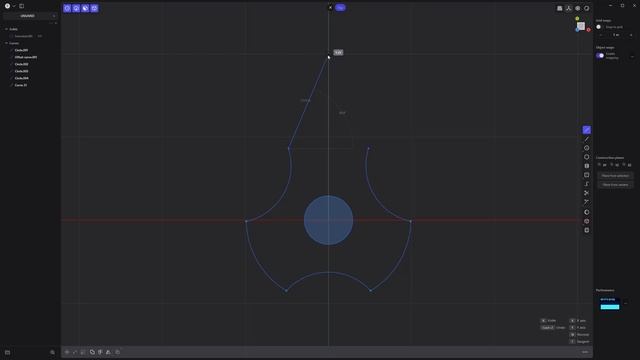Decrease the grid snap size with the minus stepper
Image resolution: width=640 pixels, height=360 pixels.
pyautogui.click(x=600, y=35)
